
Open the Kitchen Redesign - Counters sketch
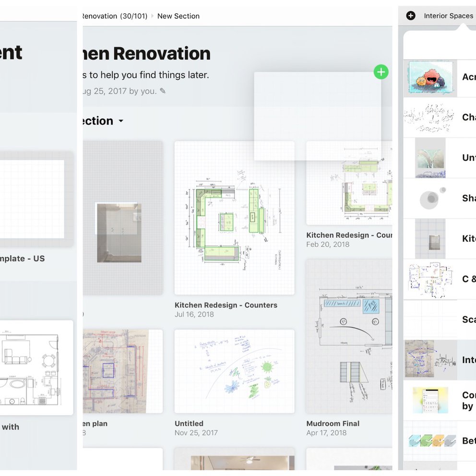(234, 218)
